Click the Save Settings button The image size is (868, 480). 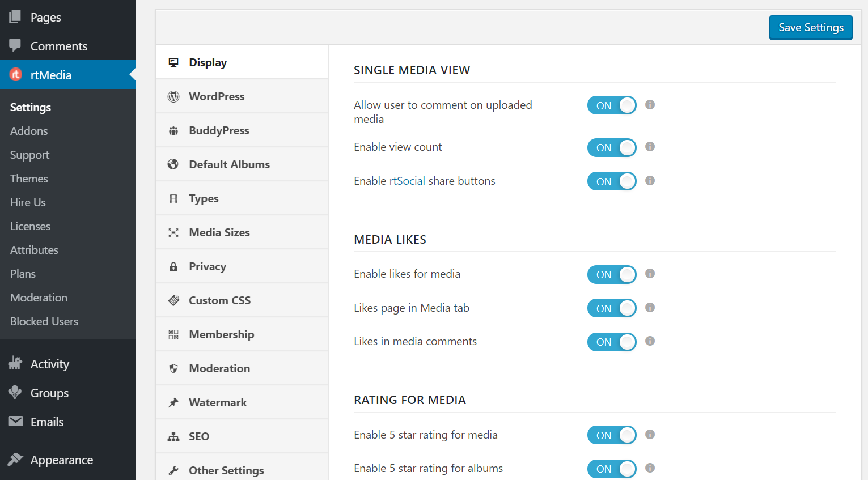coord(810,27)
